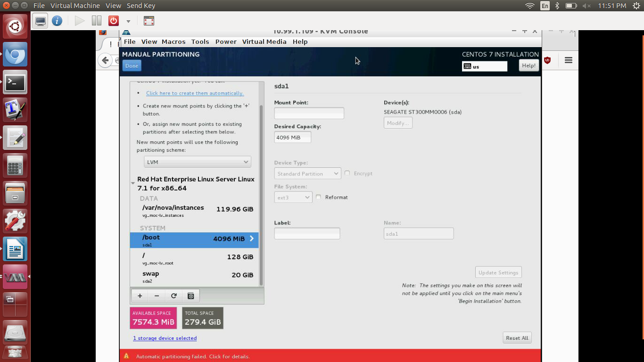Select the /var/nova/instances mount point
The image size is (644, 362).
[194, 211]
